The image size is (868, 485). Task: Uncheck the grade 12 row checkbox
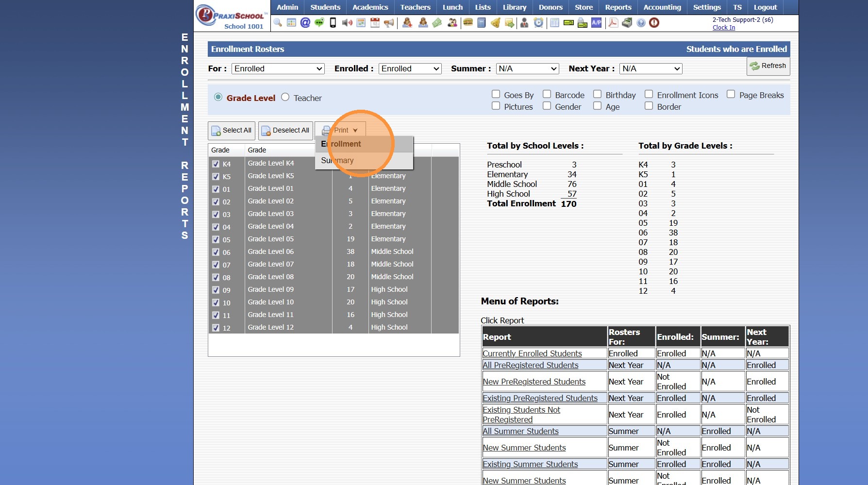(x=216, y=328)
